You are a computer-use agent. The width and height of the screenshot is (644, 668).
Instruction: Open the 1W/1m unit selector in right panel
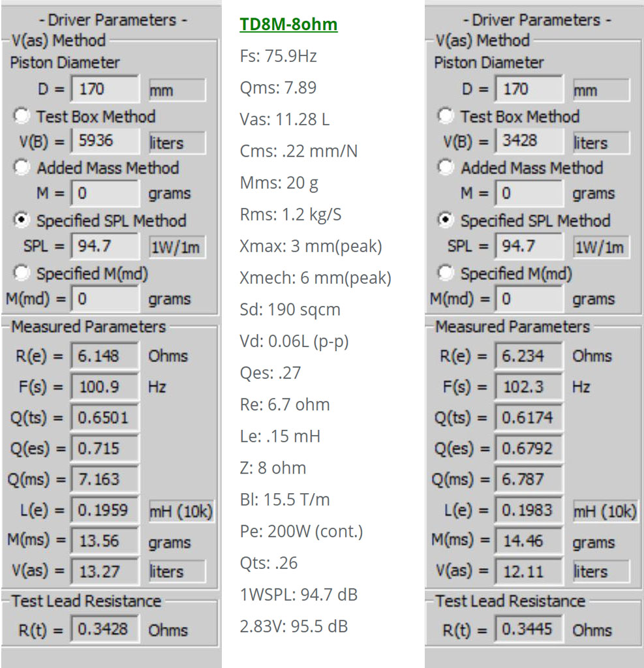[601, 247]
